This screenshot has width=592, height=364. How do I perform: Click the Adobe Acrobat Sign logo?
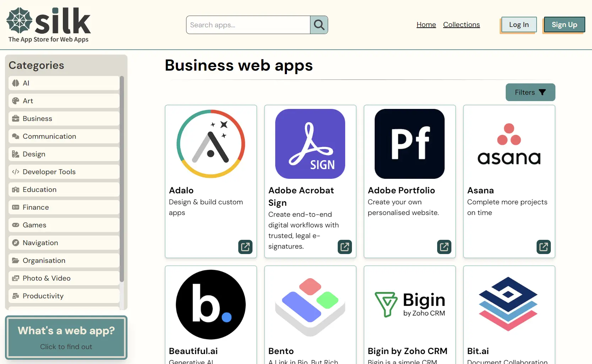click(x=310, y=144)
